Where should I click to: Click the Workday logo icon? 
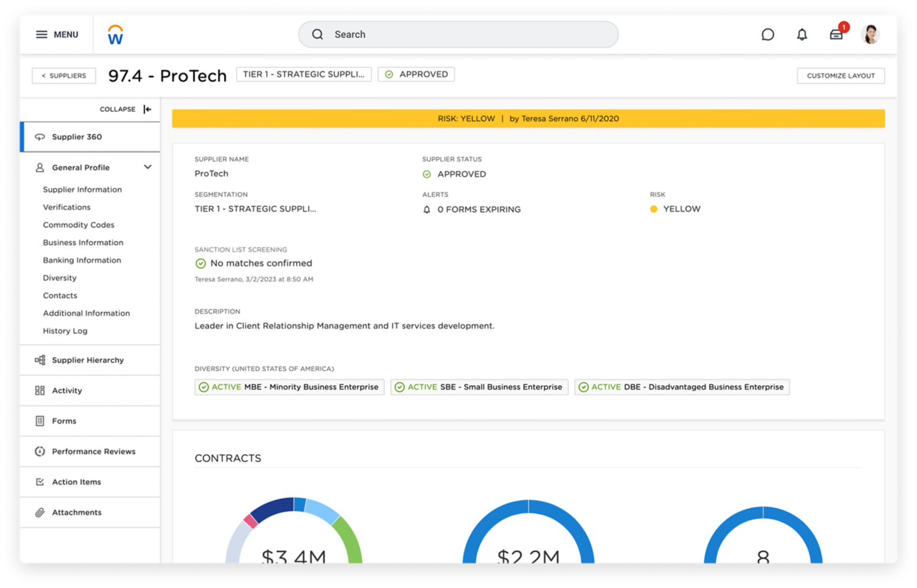(x=115, y=35)
